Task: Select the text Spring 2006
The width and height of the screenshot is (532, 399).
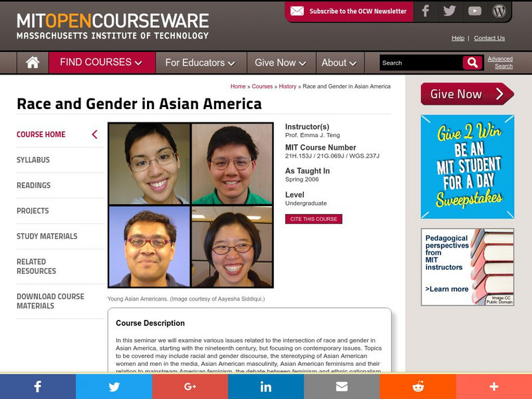Action: (x=302, y=179)
